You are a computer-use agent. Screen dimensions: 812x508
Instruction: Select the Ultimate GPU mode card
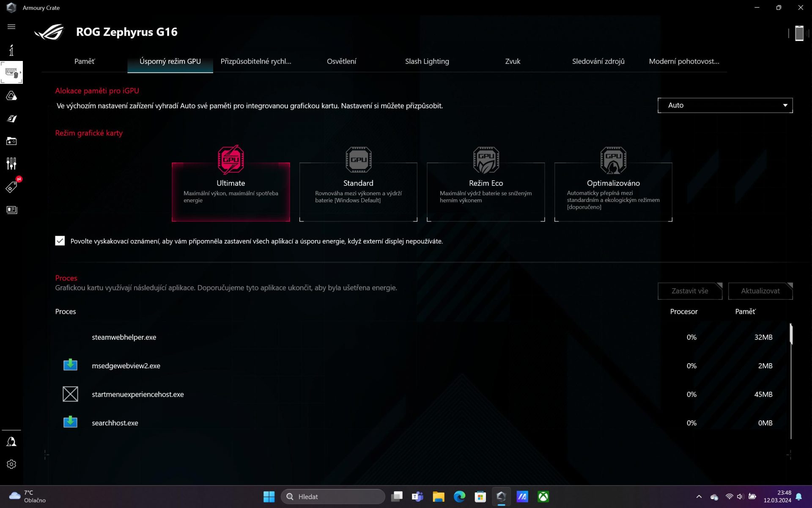click(x=231, y=192)
